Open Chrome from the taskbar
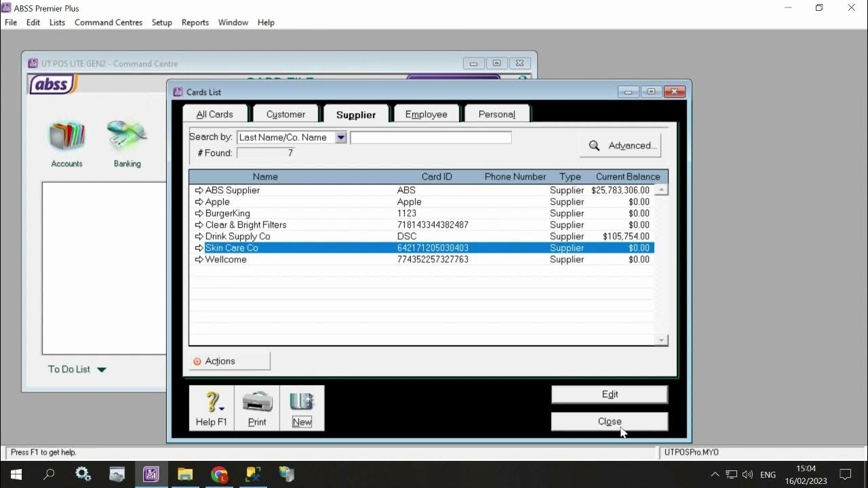This screenshot has width=868, height=488. (x=219, y=474)
